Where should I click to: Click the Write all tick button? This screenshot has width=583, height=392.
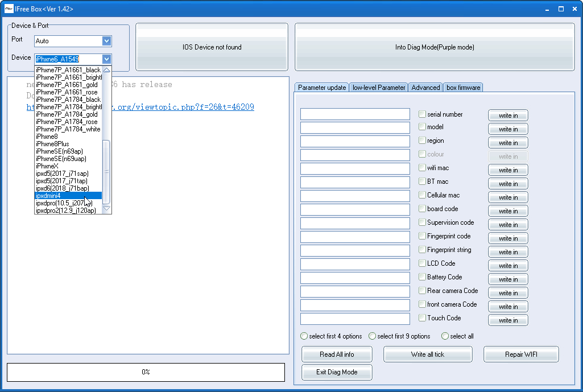[428, 354]
